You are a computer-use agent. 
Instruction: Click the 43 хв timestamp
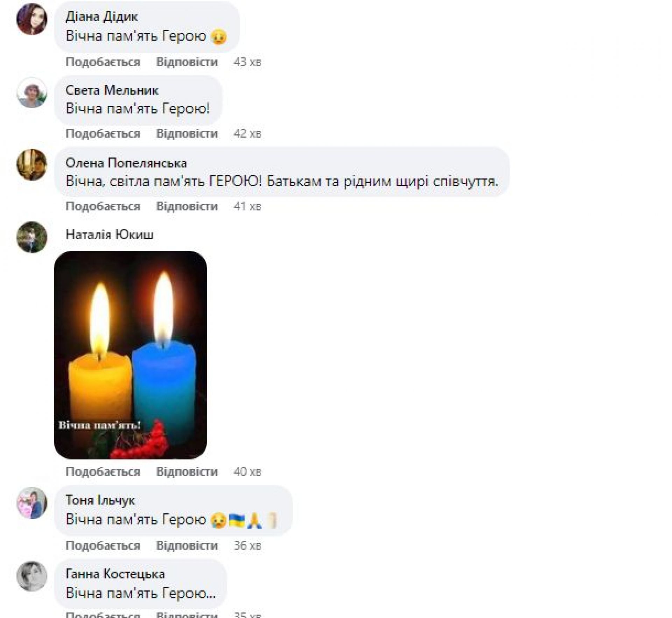click(x=247, y=62)
